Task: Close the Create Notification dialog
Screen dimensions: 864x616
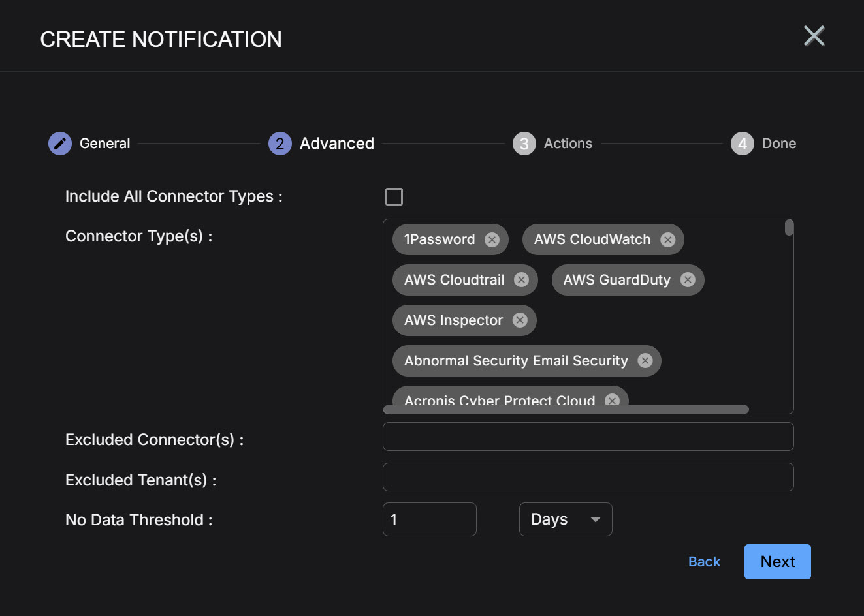Action: point(814,37)
